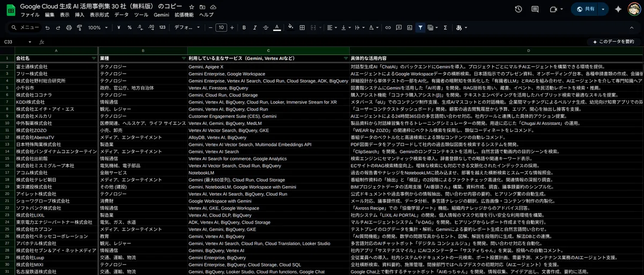
Task: Insert a link
Action: click(x=387, y=27)
